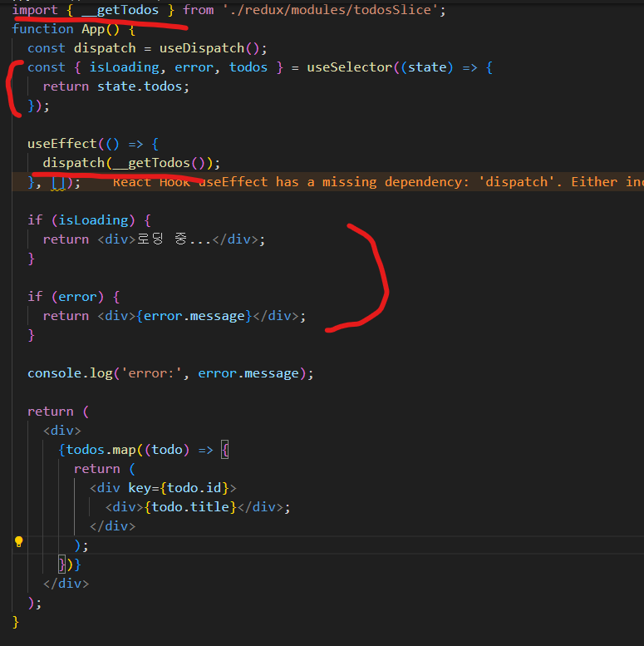Click 'useSelector' in the destructuring line
Image resolution: width=644 pixels, height=646 pixels.
(x=350, y=67)
